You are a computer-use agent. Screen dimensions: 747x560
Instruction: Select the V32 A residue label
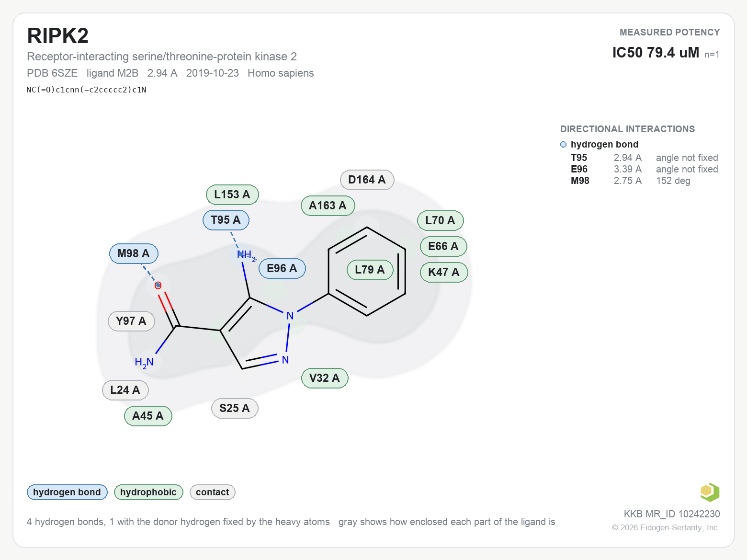(x=325, y=378)
